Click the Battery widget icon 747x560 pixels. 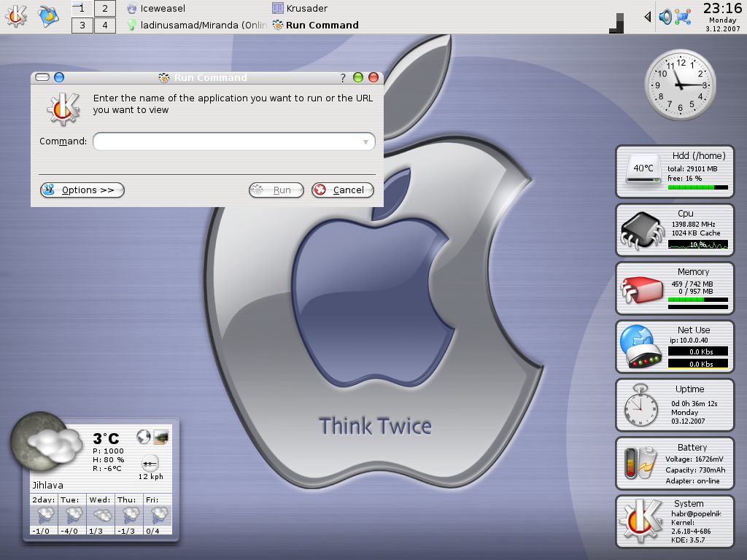(640, 463)
